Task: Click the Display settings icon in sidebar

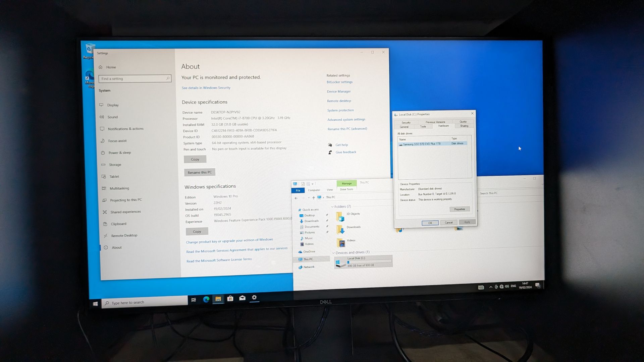Action: (102, 105)
